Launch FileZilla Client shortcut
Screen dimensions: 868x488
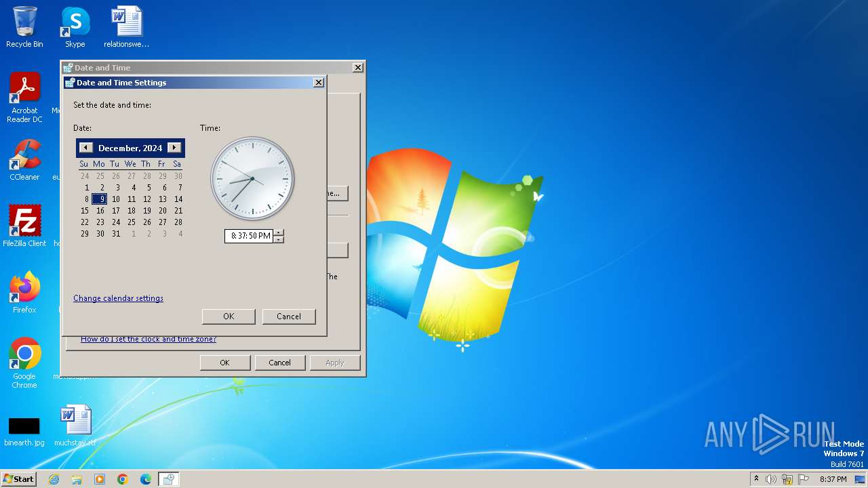24,226
